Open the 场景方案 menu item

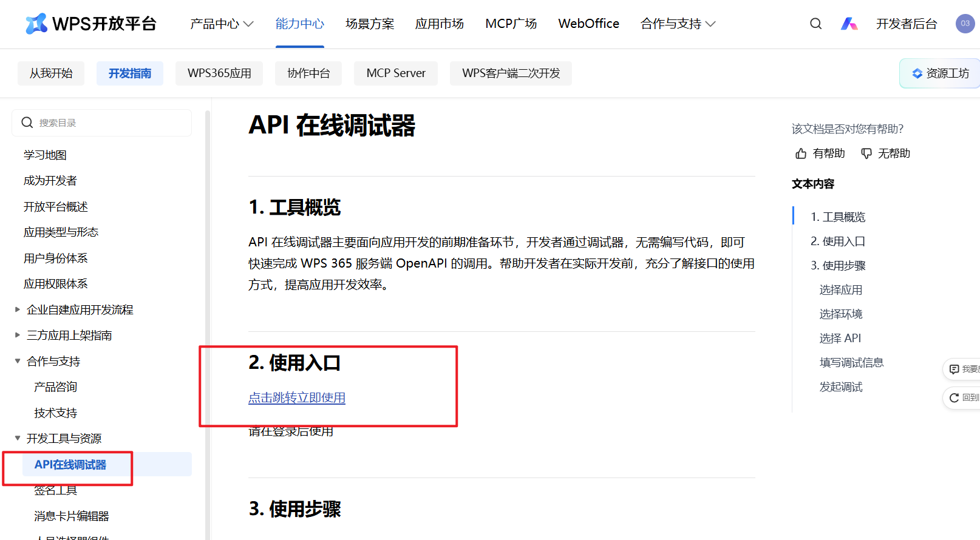[x=370, y=24]
